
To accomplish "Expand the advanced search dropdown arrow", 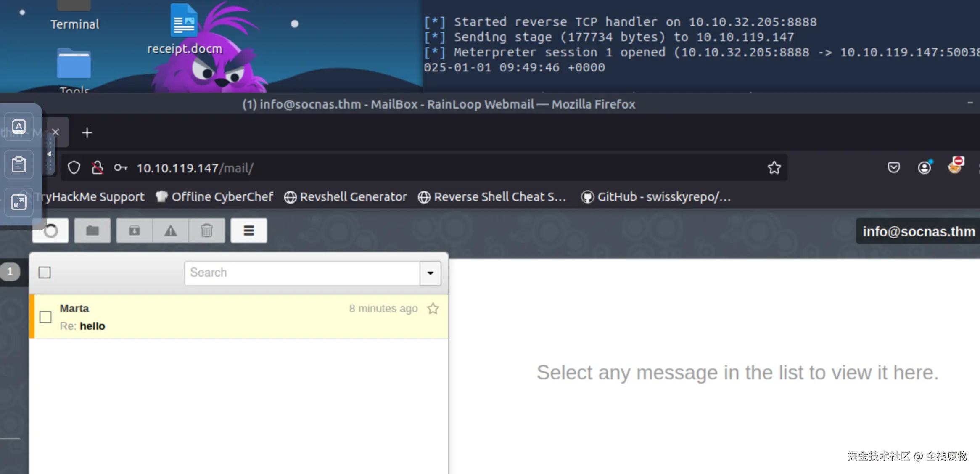I will point(430,273).
